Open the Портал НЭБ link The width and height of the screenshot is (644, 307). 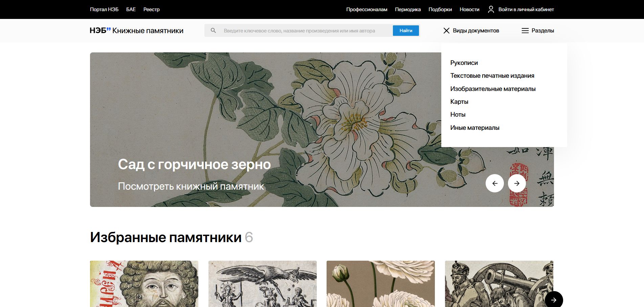tap(104, 9)
